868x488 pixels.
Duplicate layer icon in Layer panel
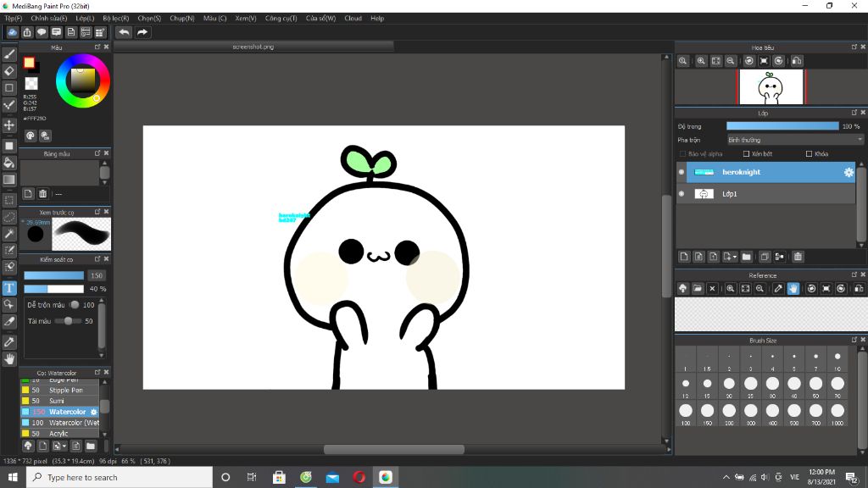765,257
